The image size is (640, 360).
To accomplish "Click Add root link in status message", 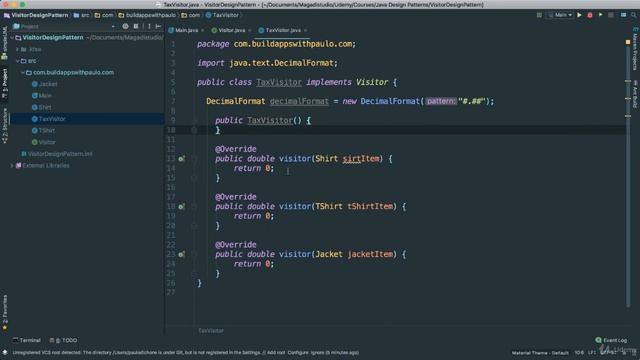I will coord(276,353).
